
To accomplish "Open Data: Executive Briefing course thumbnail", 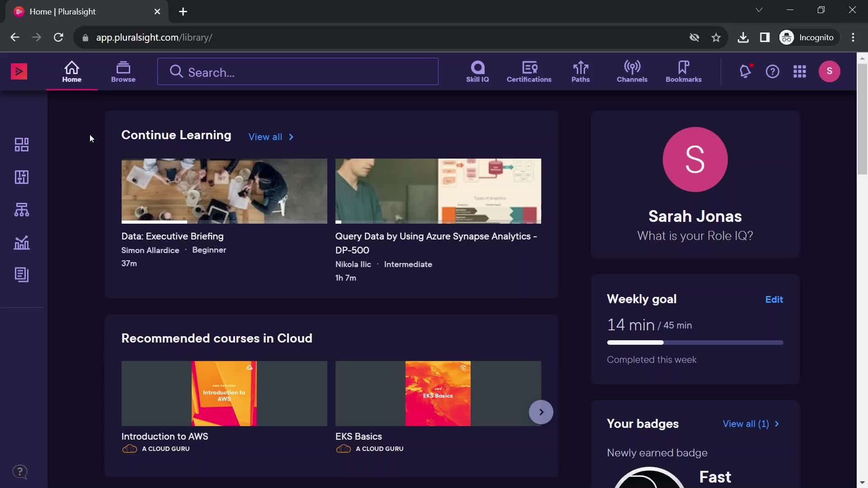I will tap(224, 191).
